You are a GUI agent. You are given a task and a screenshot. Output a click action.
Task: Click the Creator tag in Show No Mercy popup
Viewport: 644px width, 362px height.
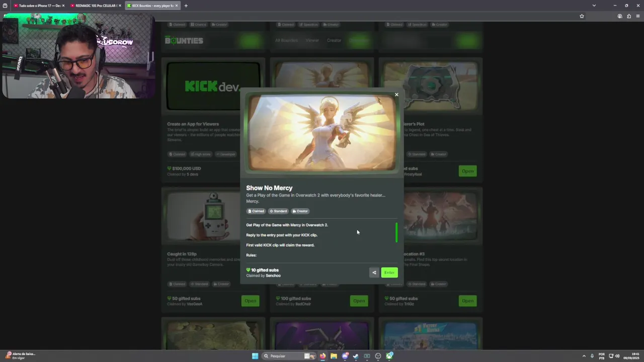pos(300,211)
